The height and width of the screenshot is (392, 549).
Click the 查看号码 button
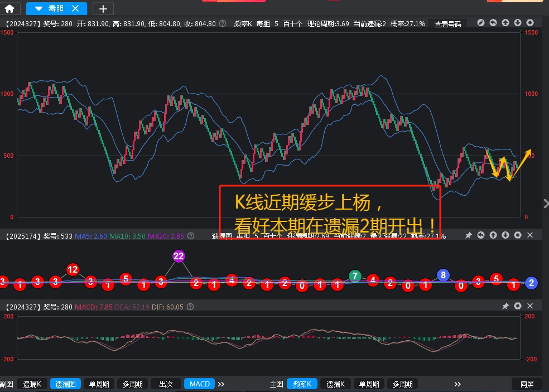click(x=447, y=24)
